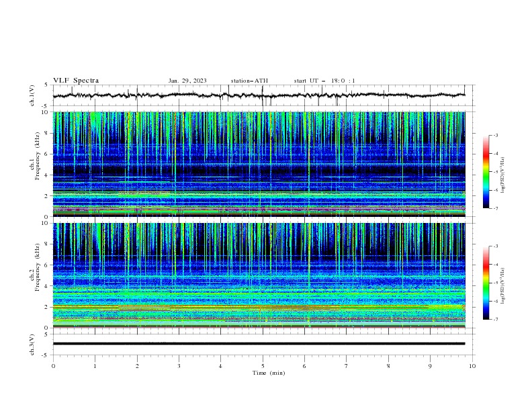Click the ch.2 "Frequency (kHz)" axis label
Screen dimensions: 532x411
[x=37, y=267]
